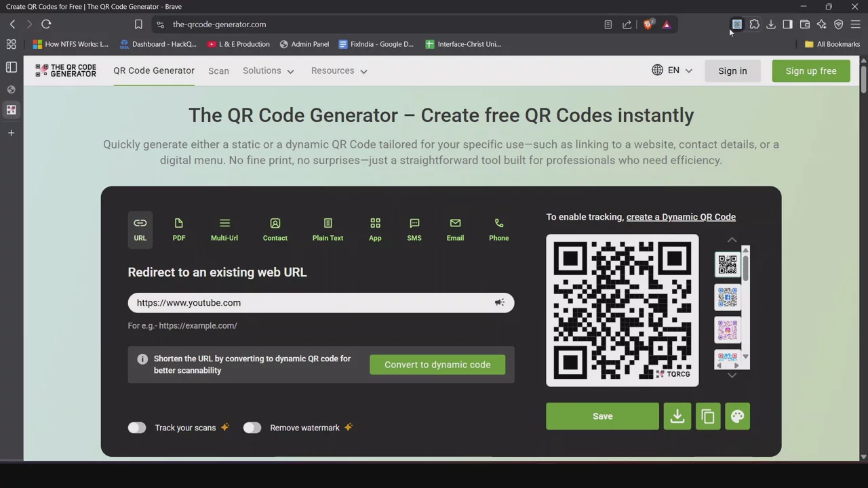Select the blue QR template thumbnail
The width and height of the screenshot is (868, 488).
[x=728, y=298]
